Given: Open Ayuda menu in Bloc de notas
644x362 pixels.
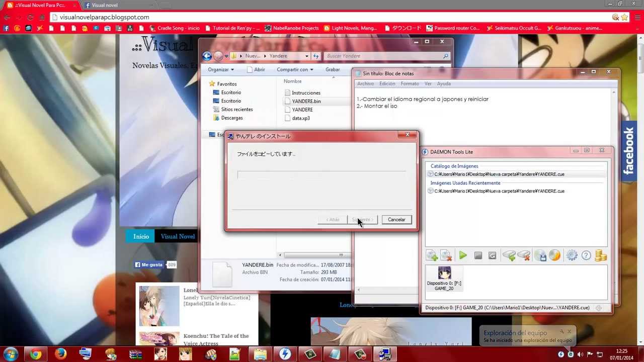Looking at the screenshot, I should pyautogui.click(x=444, y=83).
